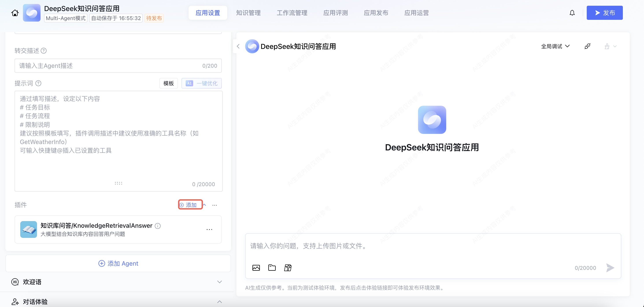This screenshot has height=307, width=644.
Task: Open the 模板 prompt template button
Action: click(x=168, y=83)
